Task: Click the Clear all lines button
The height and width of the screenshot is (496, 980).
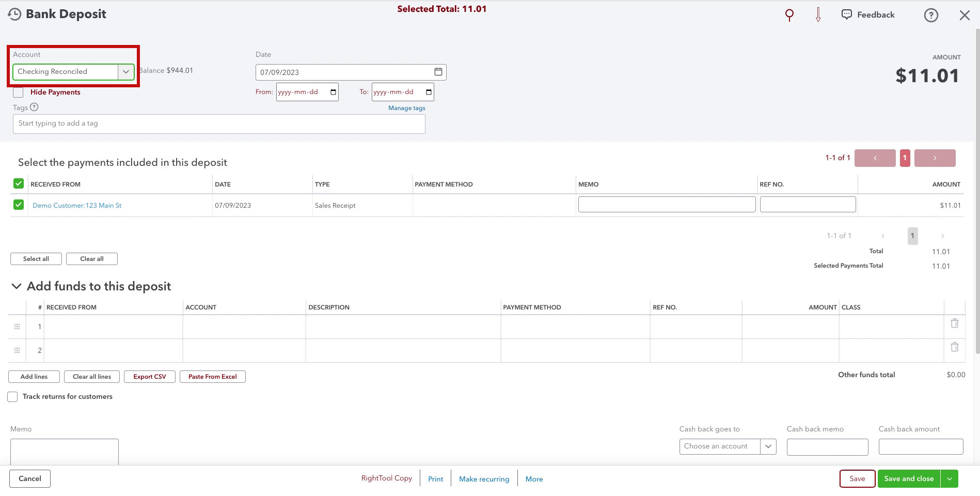Action: tap(92, 377)
